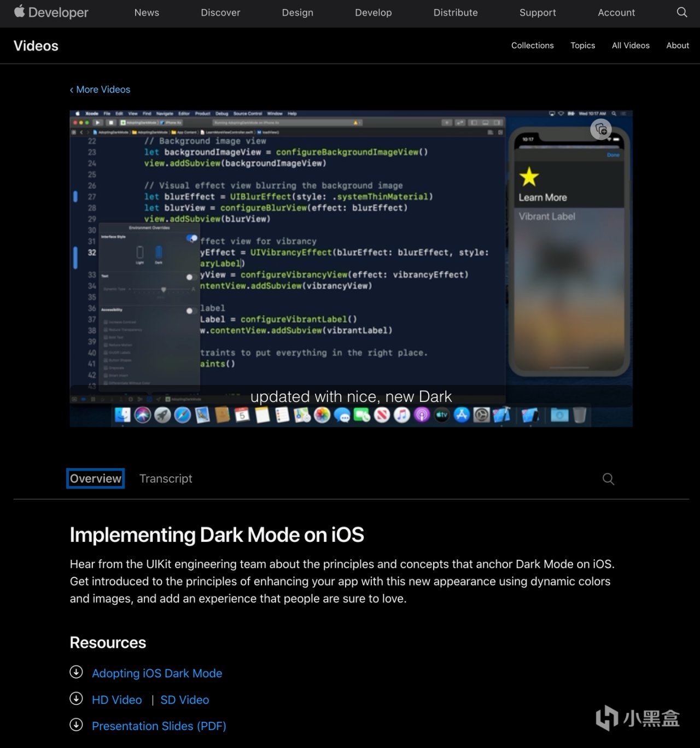Toggle the Accessibility switch in Environment Overrides
Viewport: 700px width, 748px height.
point(191,311)
